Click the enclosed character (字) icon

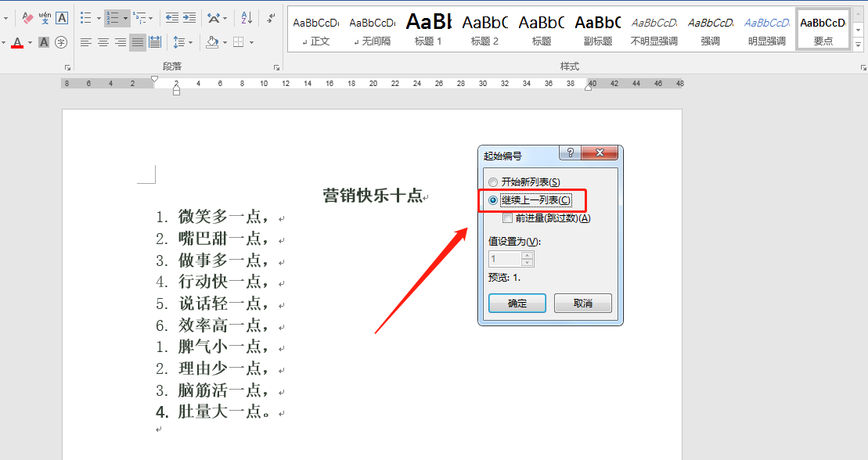coord(61,42)
